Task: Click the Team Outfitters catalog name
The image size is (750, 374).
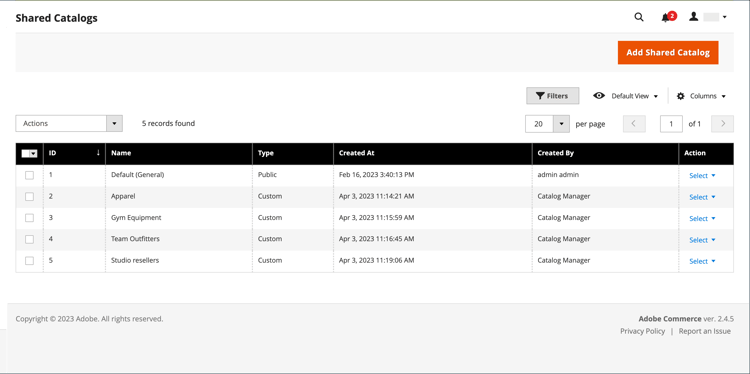Action: click(135, 239)
